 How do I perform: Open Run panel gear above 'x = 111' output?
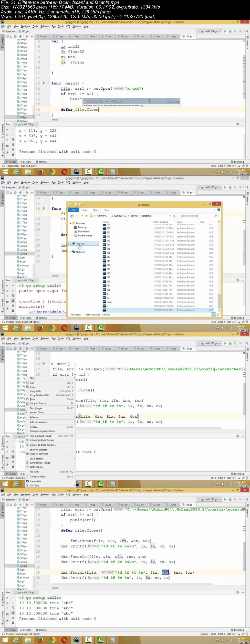coord(238,124)
